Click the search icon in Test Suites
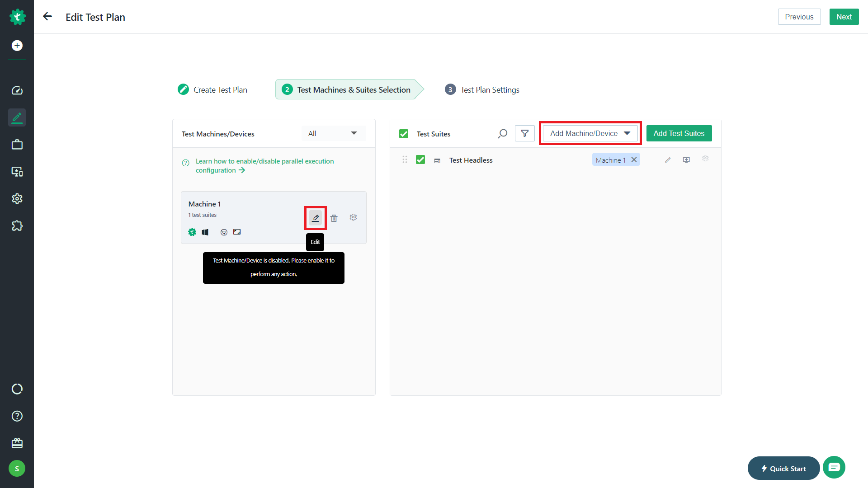Screen dimensions: 868x488 [502, 134]
